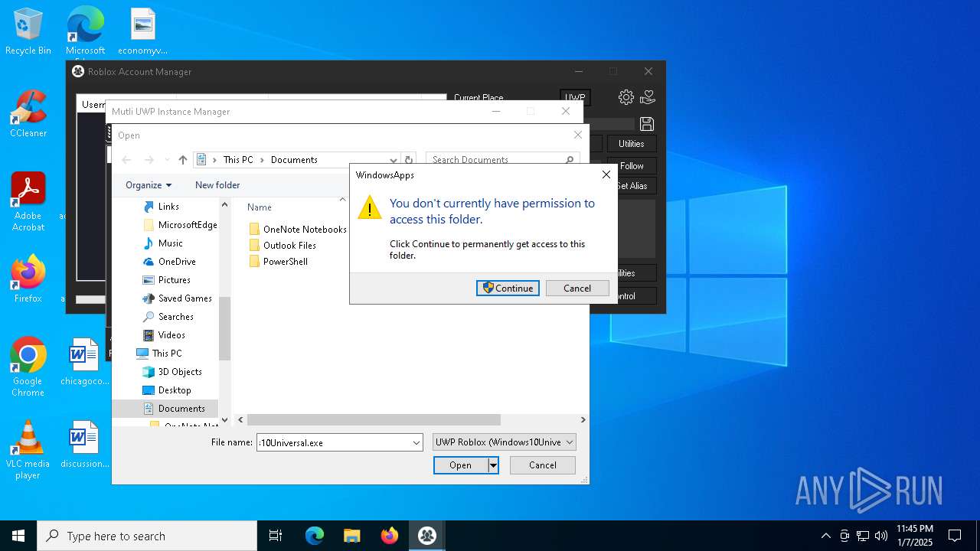Click the horizontal scrollbar in file list

tap(374, 419)
